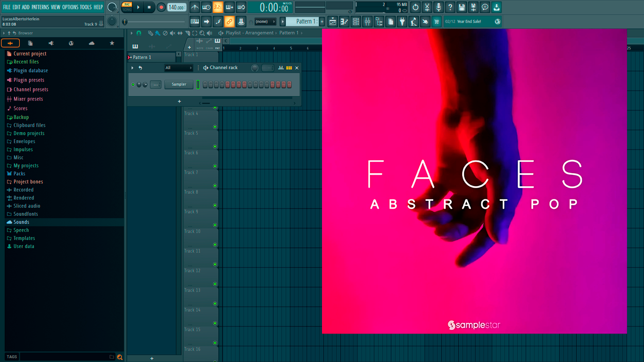Screen dimensions: 644x362
Task: Open the Channel rack options arrow menu
Action: pyautogui.click(x=132, y=68)
